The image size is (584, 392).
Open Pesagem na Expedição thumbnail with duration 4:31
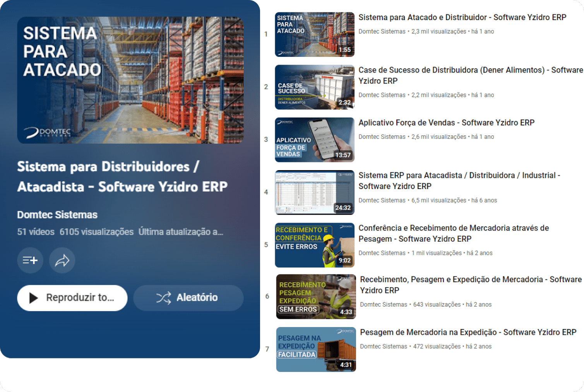(x=316, y=349)
